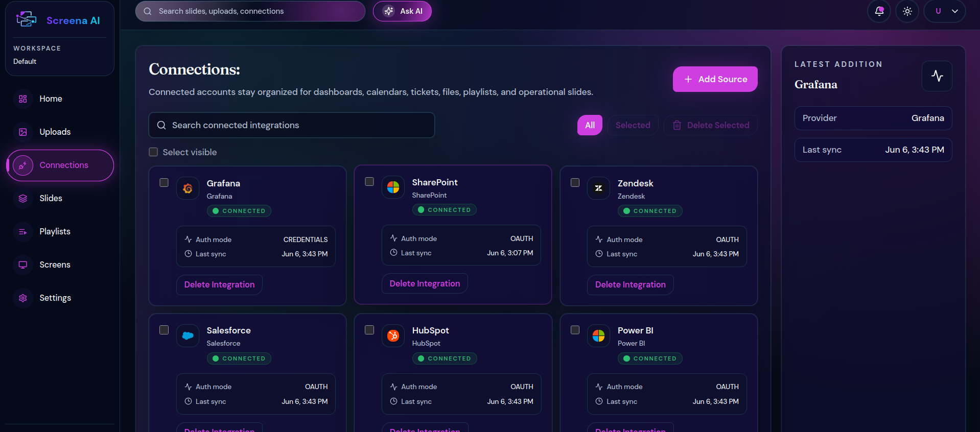This screenshot has width=980, height=432.
Task: Click the Screena AI brand name
Action: [x=73, y=20]
